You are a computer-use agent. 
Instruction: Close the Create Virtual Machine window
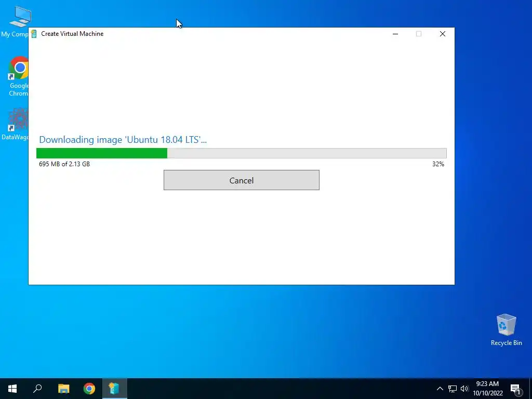coord(443,34)
